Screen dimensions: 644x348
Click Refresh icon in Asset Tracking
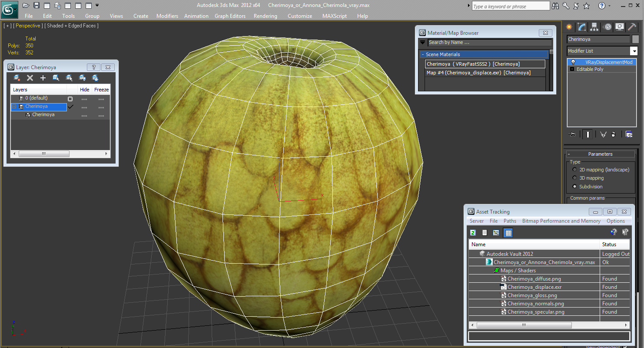click(x=473, y=233)
